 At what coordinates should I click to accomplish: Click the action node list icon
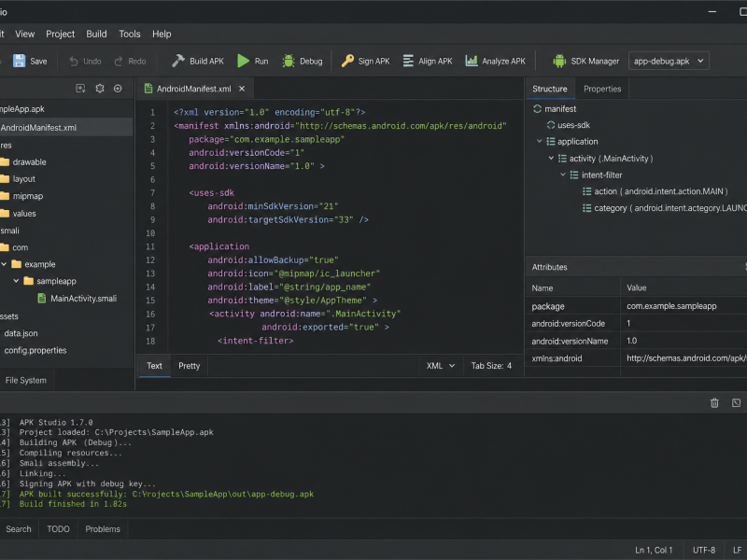click(587, 191)
